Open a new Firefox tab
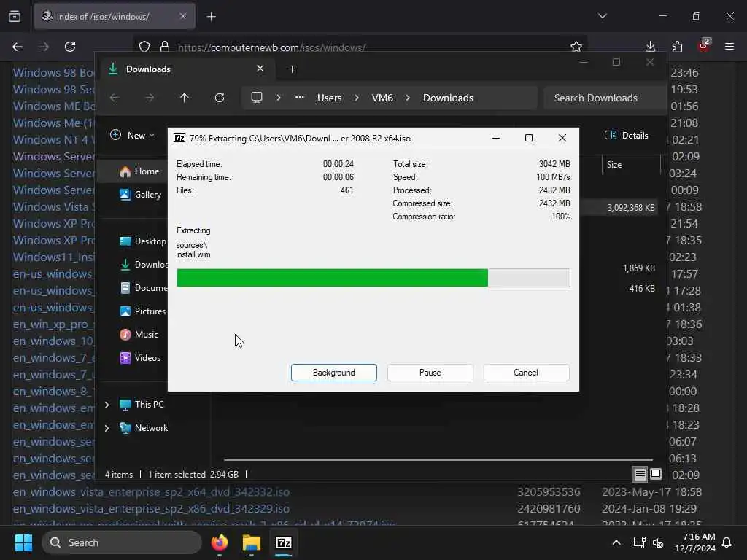747x560 pixels. coord(211,17)
